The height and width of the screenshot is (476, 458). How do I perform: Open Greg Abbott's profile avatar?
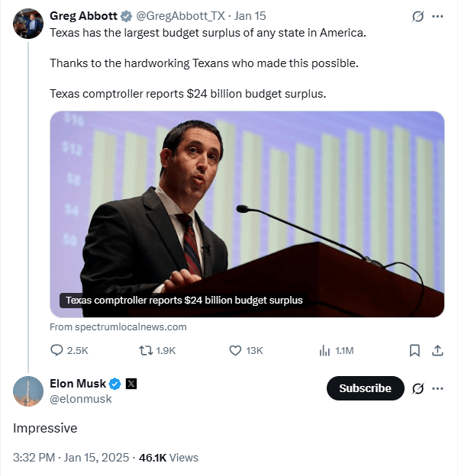coord(28,24)
